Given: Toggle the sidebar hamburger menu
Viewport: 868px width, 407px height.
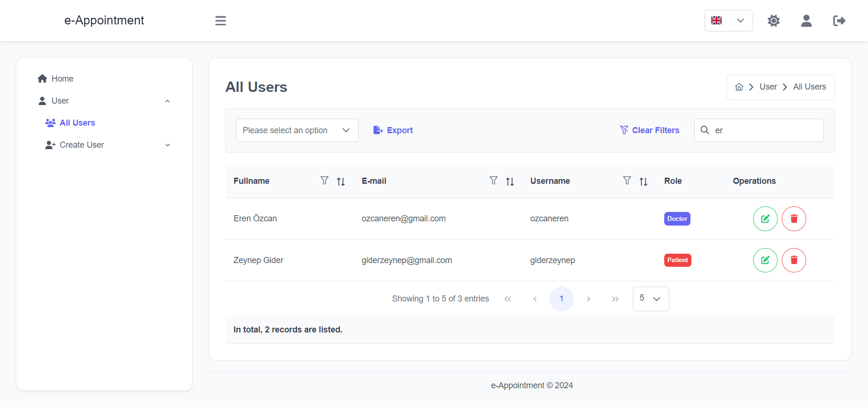Looking at the screenshot, I should pos(221,21).
